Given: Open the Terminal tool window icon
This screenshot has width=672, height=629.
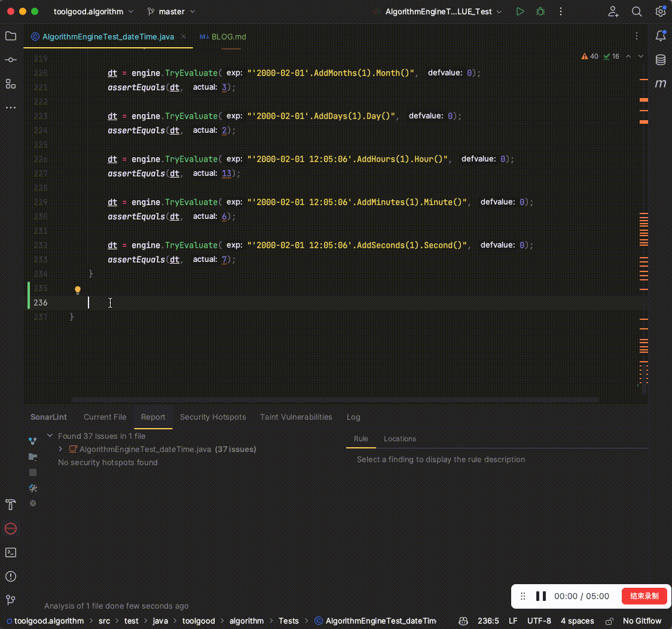Looking at the screenshot, I should (10, 552).
